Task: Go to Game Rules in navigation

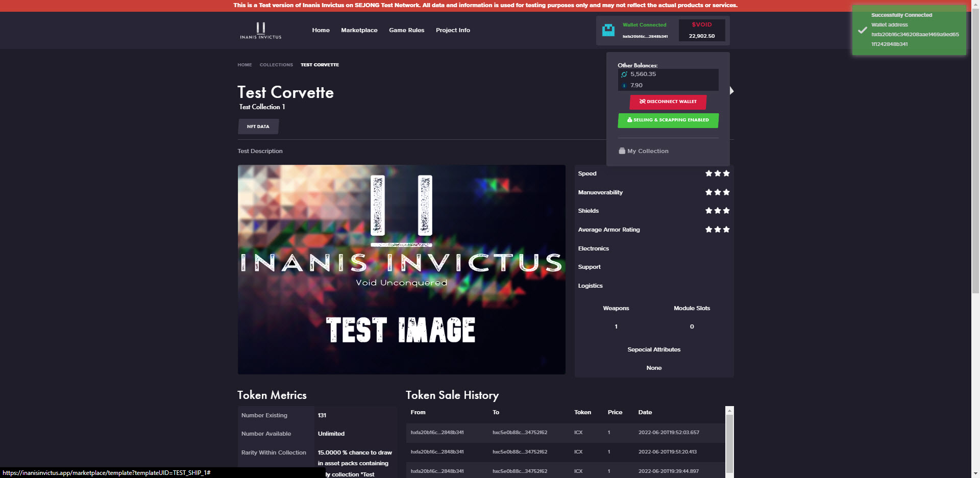Action: [x=406, y=30]
